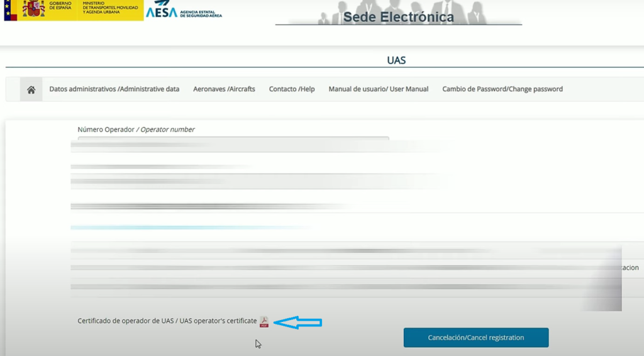
Task: Click the light blue highlighted blurred field
Action: (x=189, y=227)
